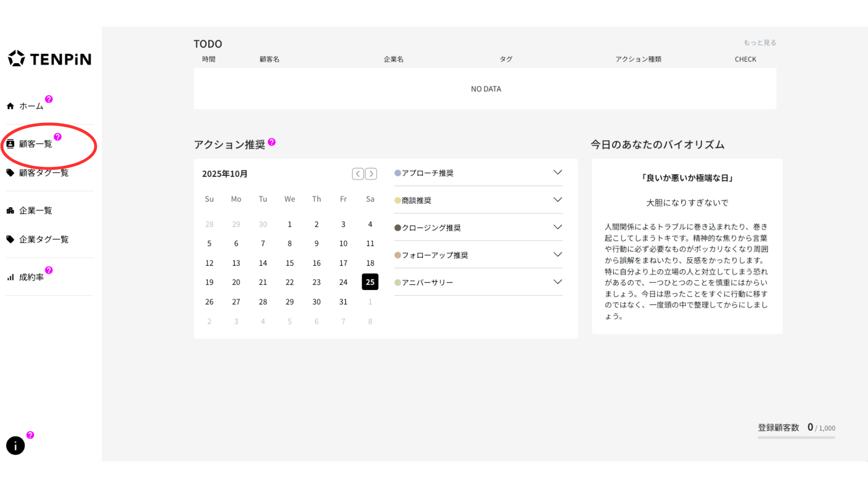Expand the フォローアップ推奨 section
This screenshot has width=868, height=488.
tap(557, 255)
